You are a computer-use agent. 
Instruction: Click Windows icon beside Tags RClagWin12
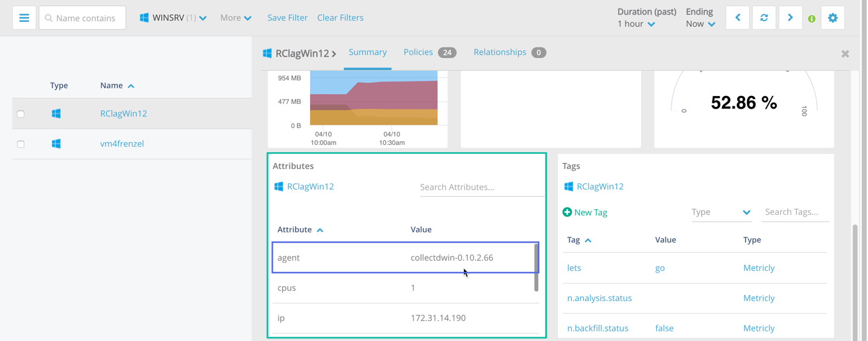[x=568, y=186]
